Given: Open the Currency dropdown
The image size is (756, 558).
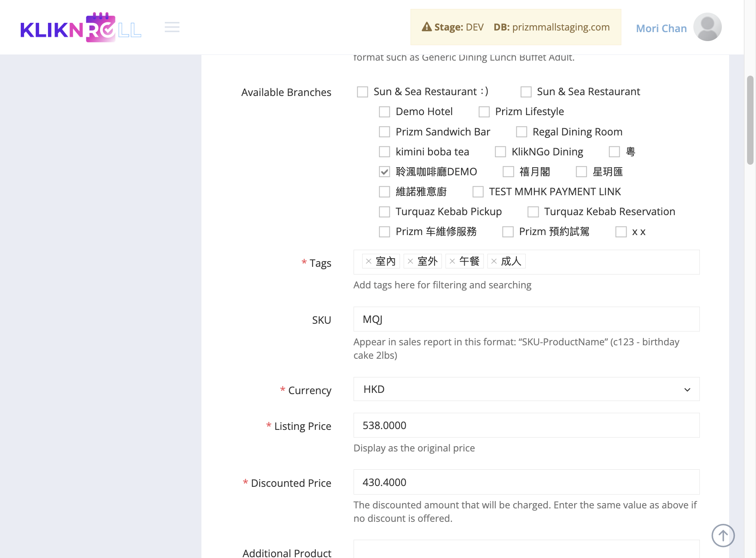Looking at the screenshot, I should tap(527, 389).
